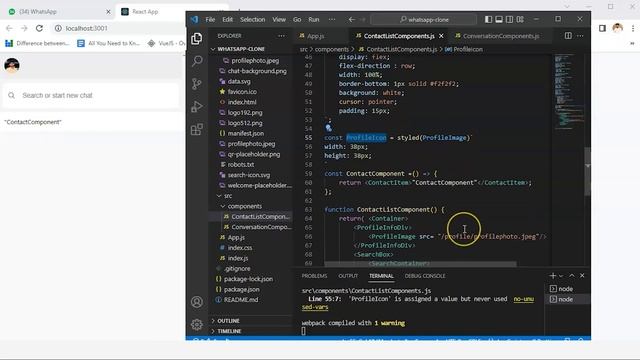640x360 pixels.
Task: Maximize the terminal panel with chevron
Action: [x=572, y=276]
